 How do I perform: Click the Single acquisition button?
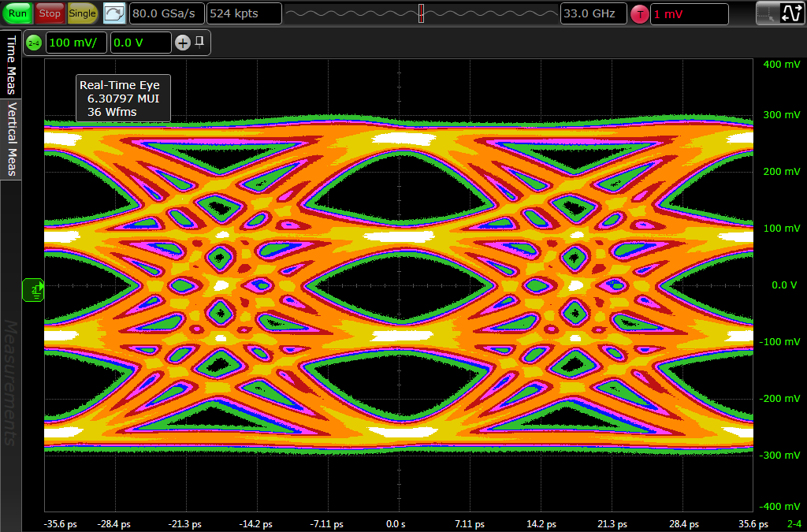coord(82,13)
